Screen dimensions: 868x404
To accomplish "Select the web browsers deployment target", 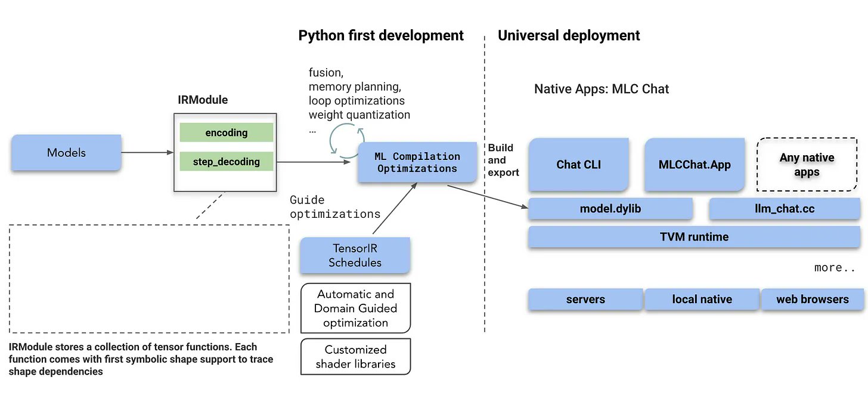I will tap(811, 299).
